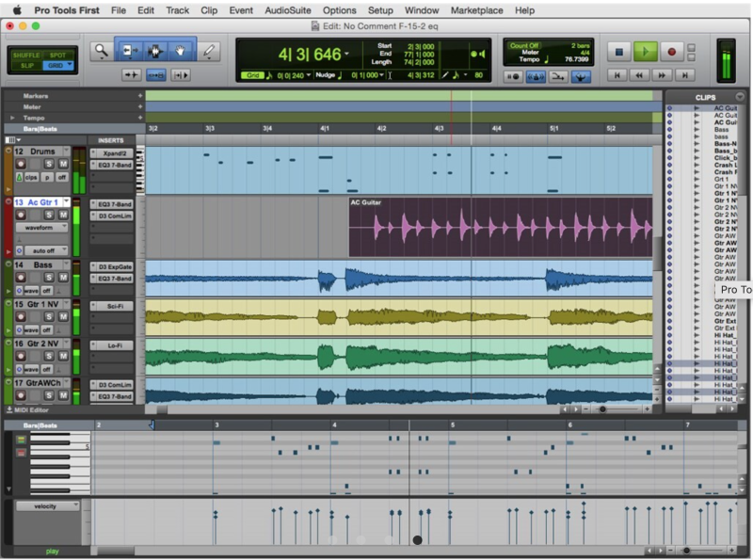753x560 pixels.
Task: Open the Nudge value dropdown
Action: [381, 75]
